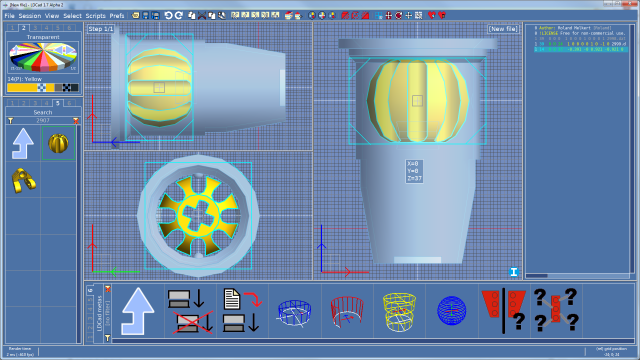Screen dimensions: 640x360
Task: Click the filter funnel beside search field
Action: pos(11,120)
